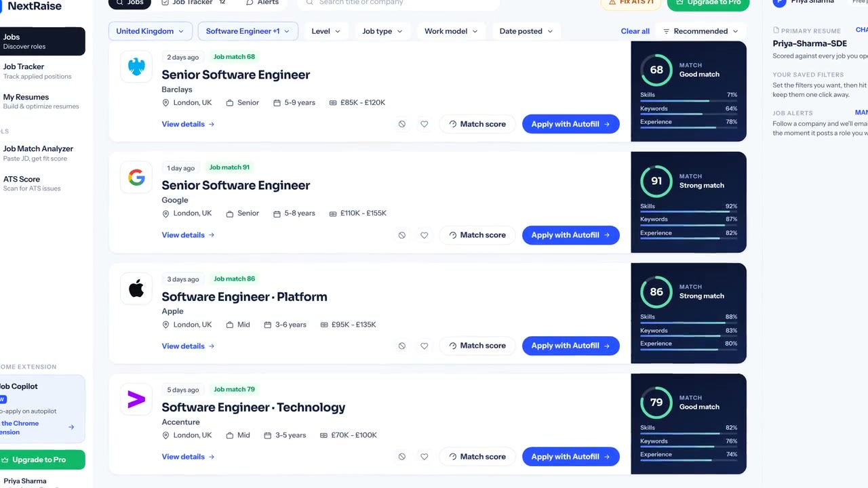Click the Job match 91 badge
Viewport: 868px width, 488px height.
(x=229, y=167)
